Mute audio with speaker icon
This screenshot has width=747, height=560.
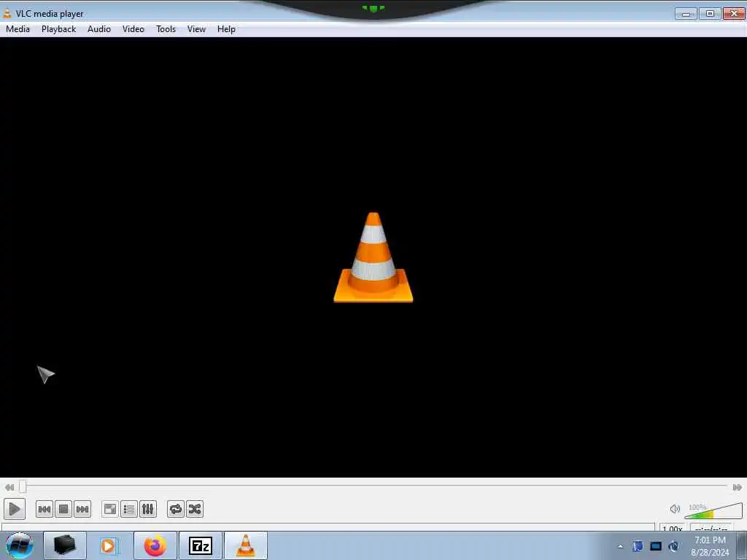coord(675,509)
